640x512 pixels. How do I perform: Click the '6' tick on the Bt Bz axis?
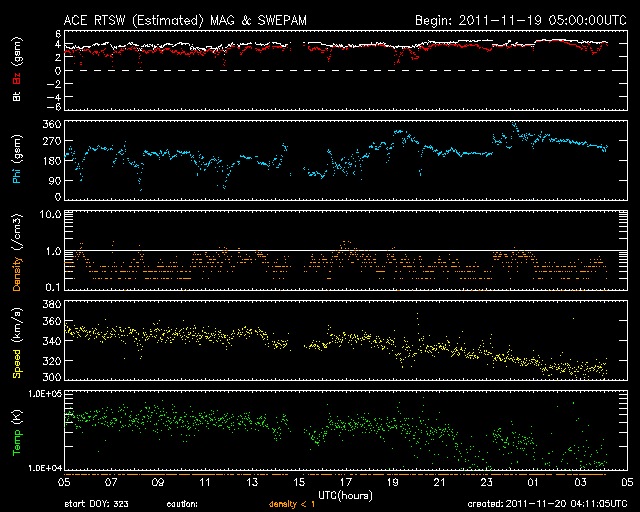[58, 33]
